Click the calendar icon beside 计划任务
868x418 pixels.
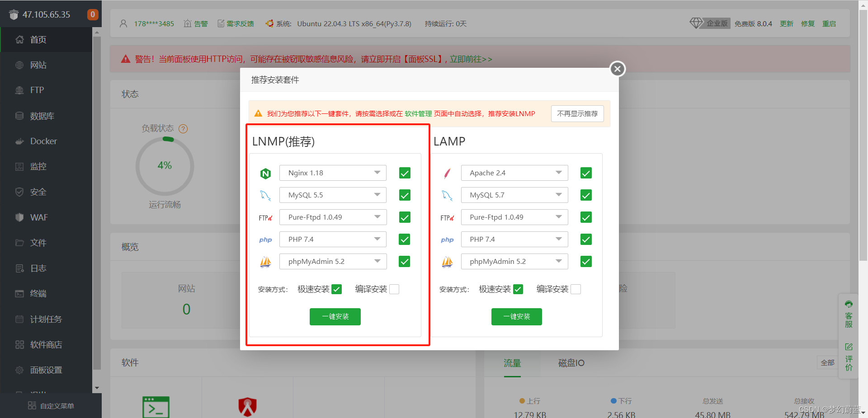[x=19, y=319]
